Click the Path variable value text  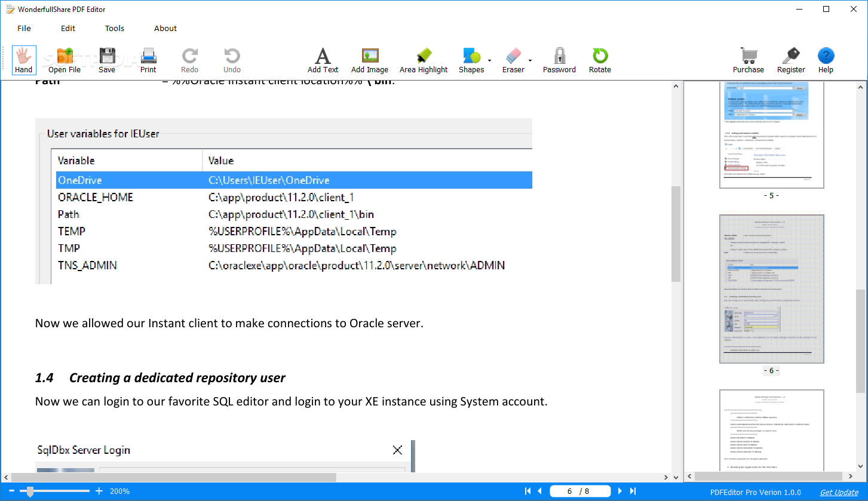click(x=292, y=214)
